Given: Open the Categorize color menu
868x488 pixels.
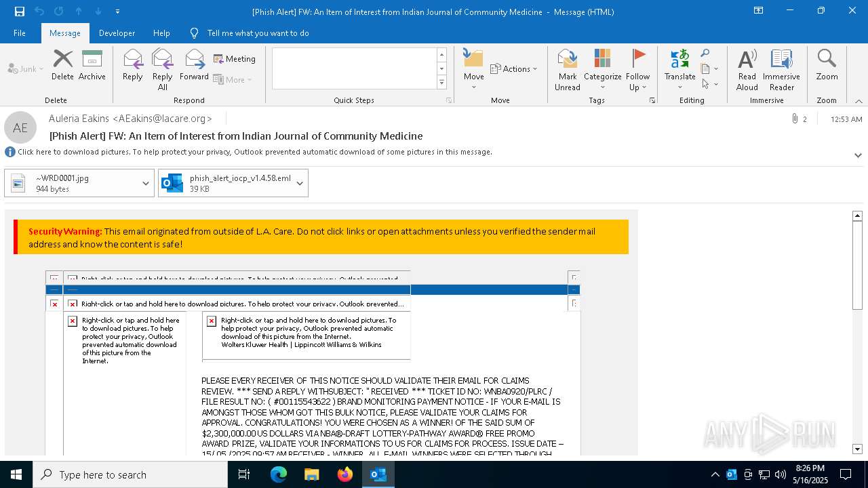Looking at the screenshot, I should pyautogui.click(x=603, y=69).
